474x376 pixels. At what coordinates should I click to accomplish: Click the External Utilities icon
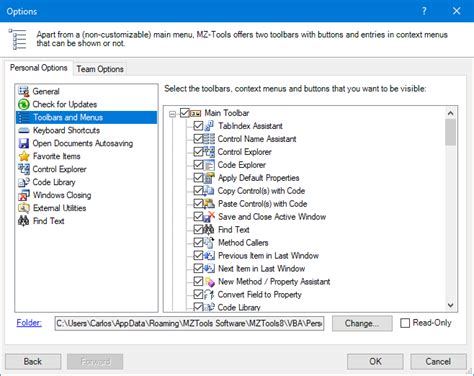coord(24,208)
